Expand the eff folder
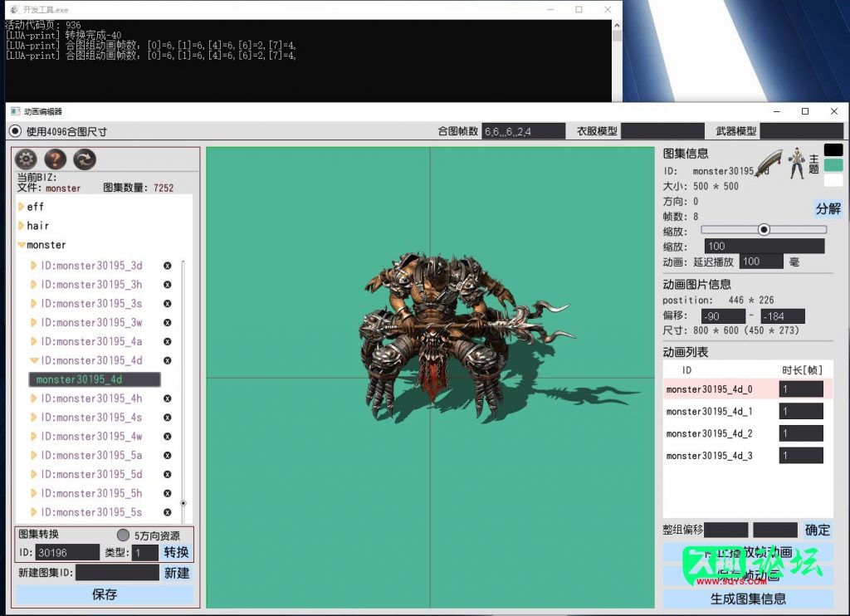This screenshot has height=616, width=850. click(x=21, y=207)
